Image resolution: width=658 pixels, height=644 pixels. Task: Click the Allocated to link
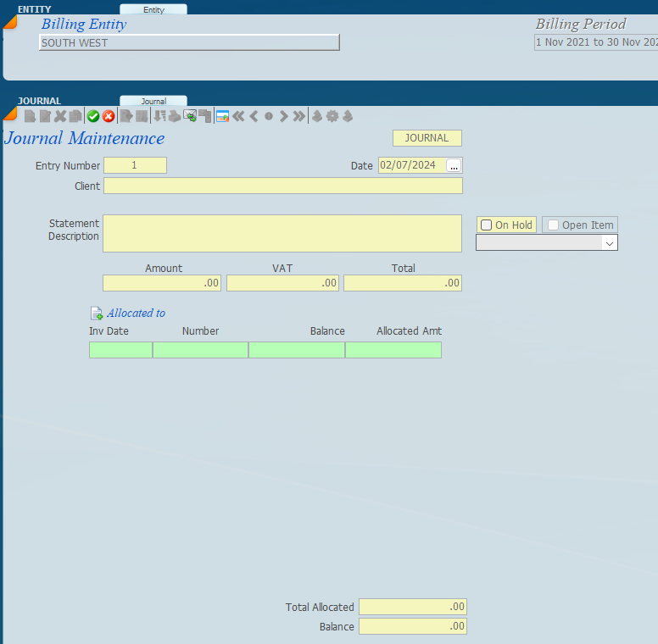[136, 314]
